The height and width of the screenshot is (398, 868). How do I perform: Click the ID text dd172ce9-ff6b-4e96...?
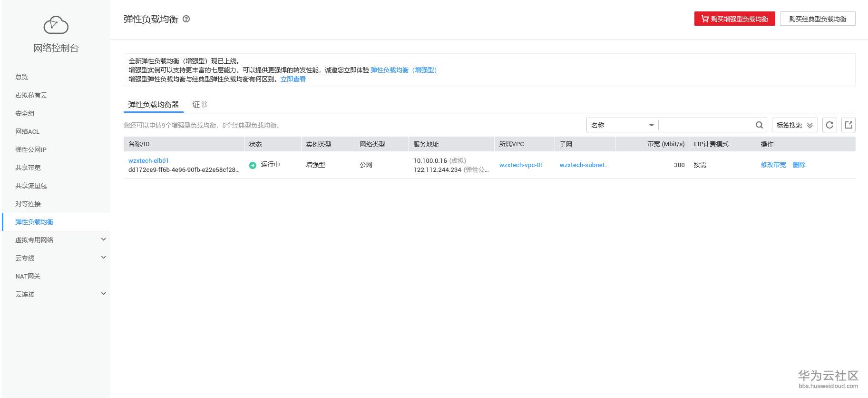pyautogui.click(x=184, y=169)
